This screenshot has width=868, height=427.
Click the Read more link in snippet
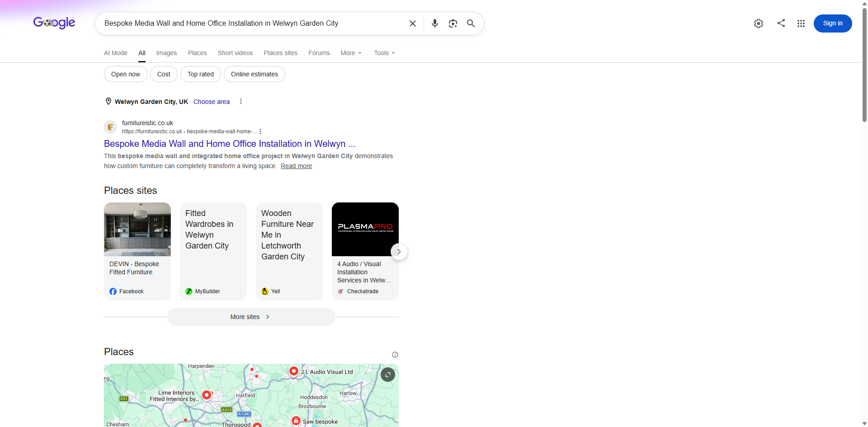296,166
